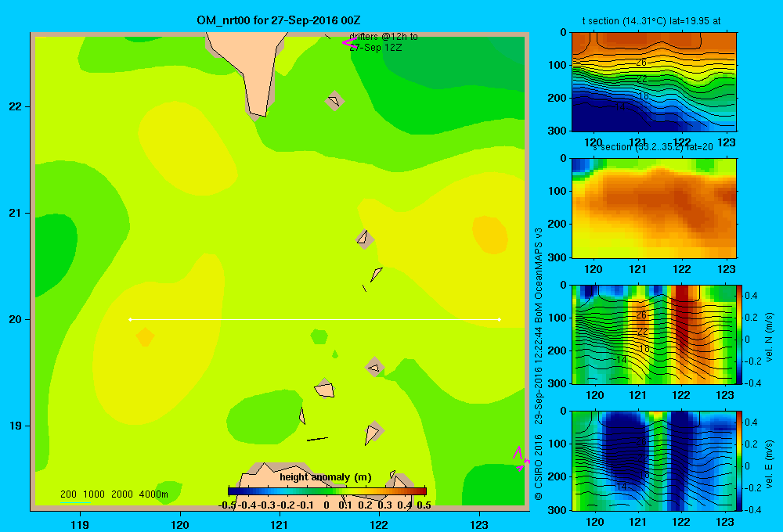Screen dimensions: 783x532
Task: Click longitude 119 label on main map axis
Action: pos(80,524)
